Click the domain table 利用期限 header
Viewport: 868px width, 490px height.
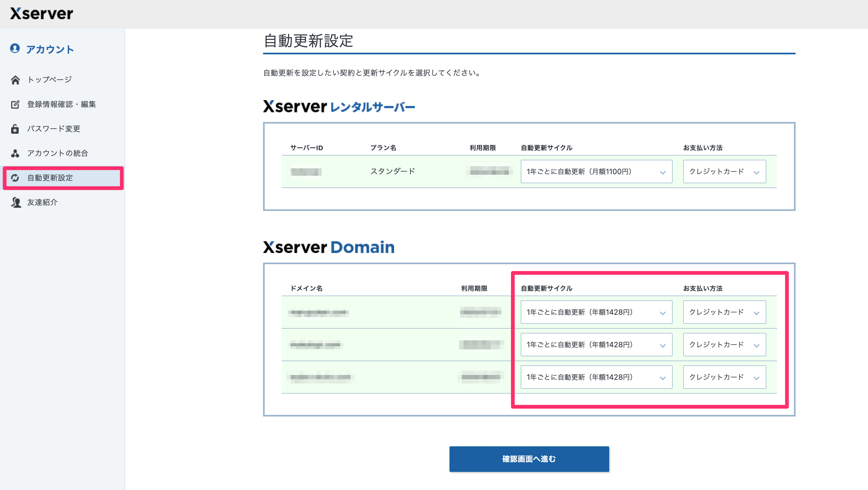[x=474, y=288]
